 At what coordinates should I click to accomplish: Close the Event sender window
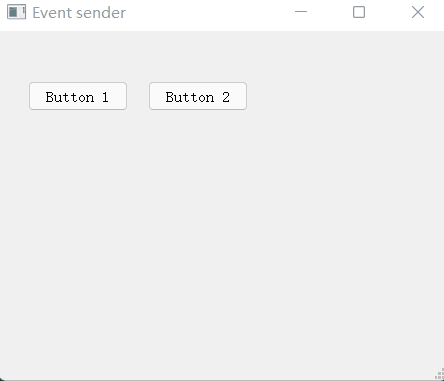[x=418, y=12]
